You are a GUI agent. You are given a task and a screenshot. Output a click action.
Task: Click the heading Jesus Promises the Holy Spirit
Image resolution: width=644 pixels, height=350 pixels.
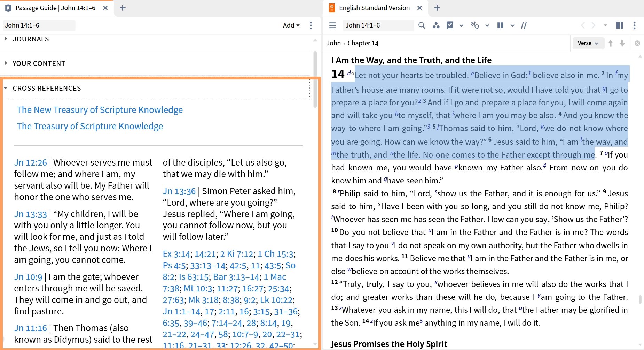click(x=389, y=344)
